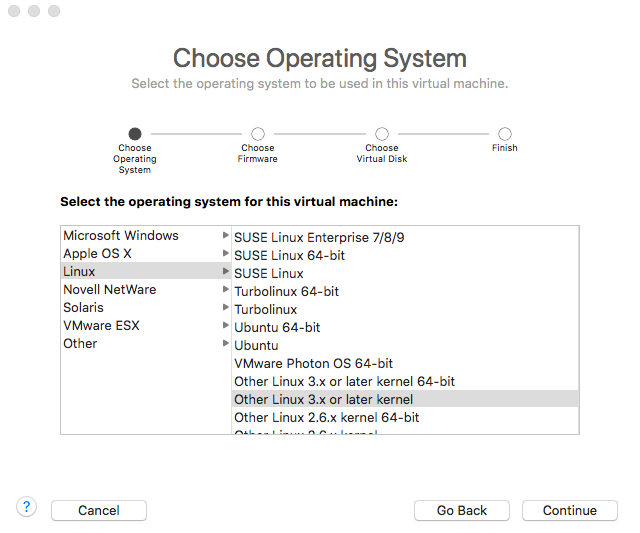Expand the Solaris category arrow

pyautogui.click(x=225, y=307)
